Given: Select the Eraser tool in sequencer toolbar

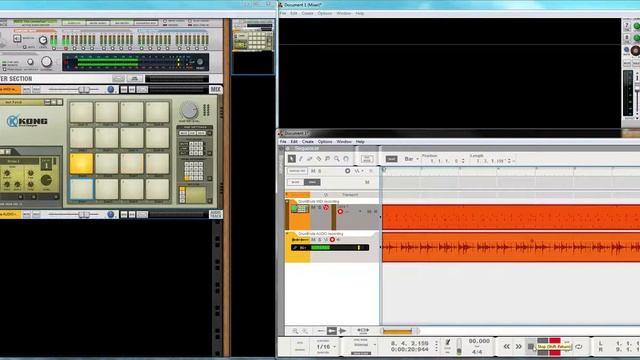Looking at the screenshot, I should point(310,159).
